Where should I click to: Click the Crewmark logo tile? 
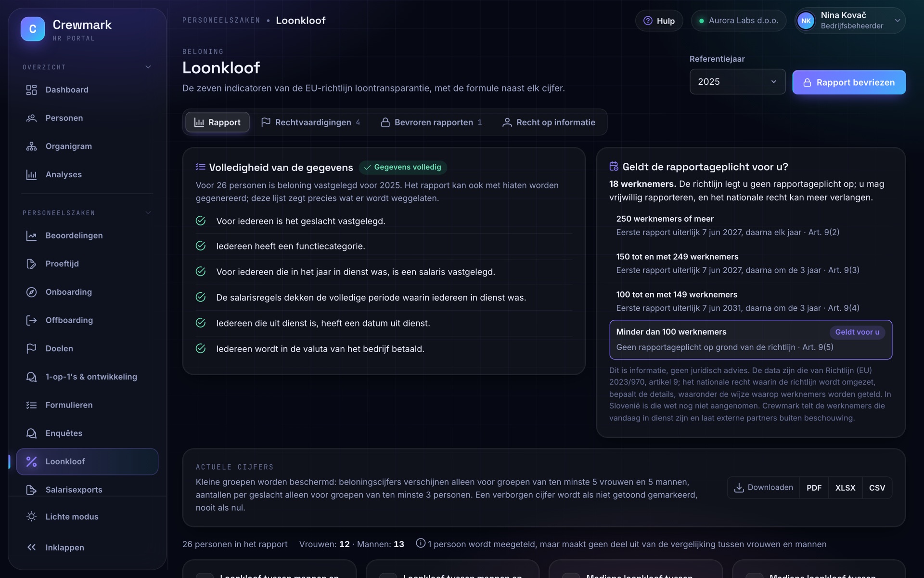33,29
